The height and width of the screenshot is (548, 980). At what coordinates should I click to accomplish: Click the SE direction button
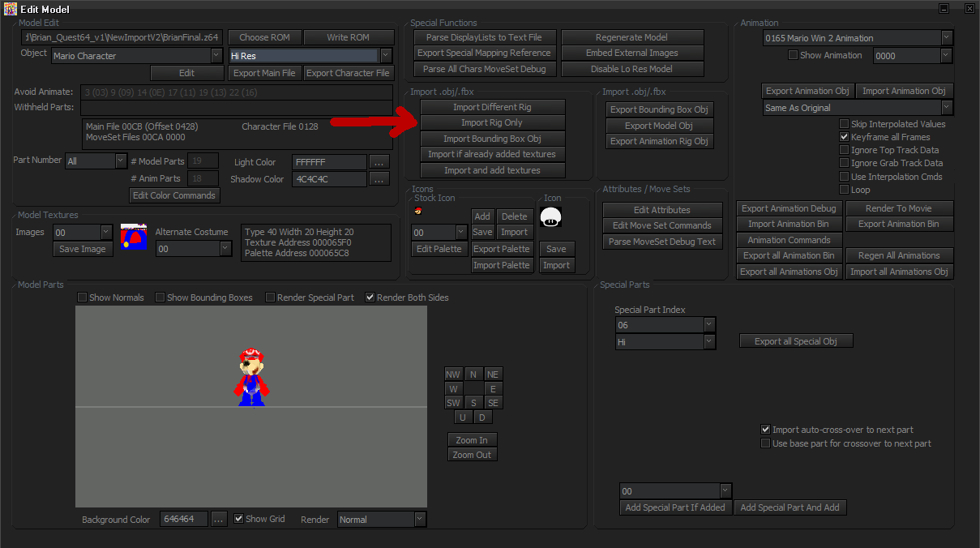click(493, 403)
